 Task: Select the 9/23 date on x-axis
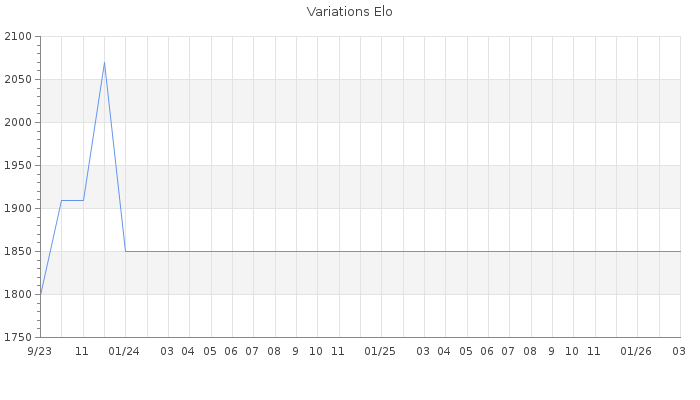[x=40, y=351]
